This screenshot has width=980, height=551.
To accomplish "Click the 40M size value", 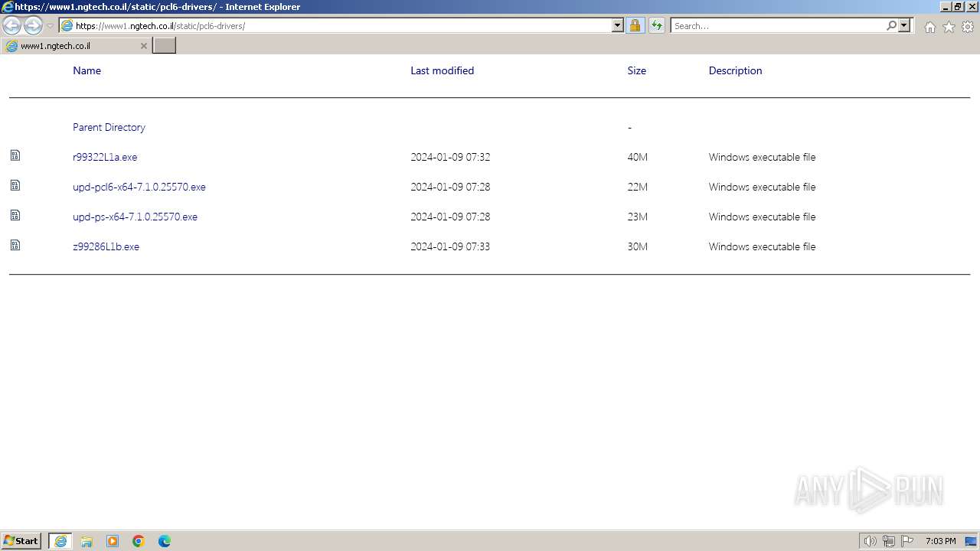I will click(x=638, y=157).
